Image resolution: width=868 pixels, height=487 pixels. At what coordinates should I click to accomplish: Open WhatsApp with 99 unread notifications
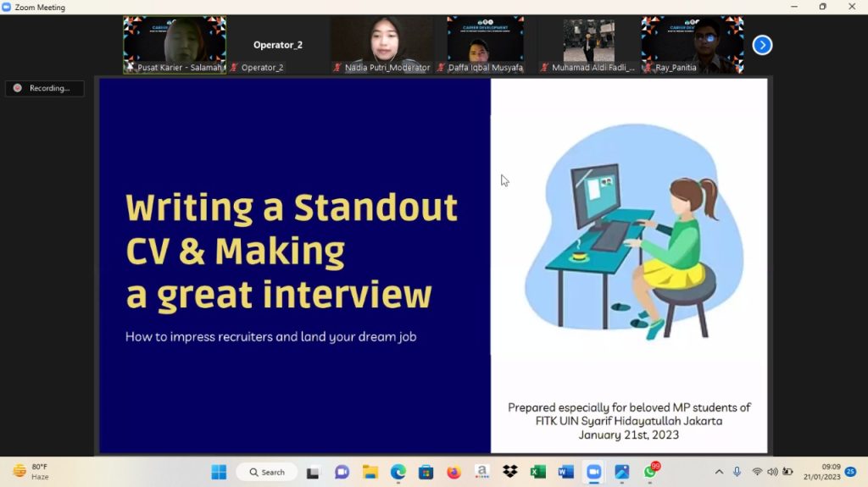click(x=650, y=472)
